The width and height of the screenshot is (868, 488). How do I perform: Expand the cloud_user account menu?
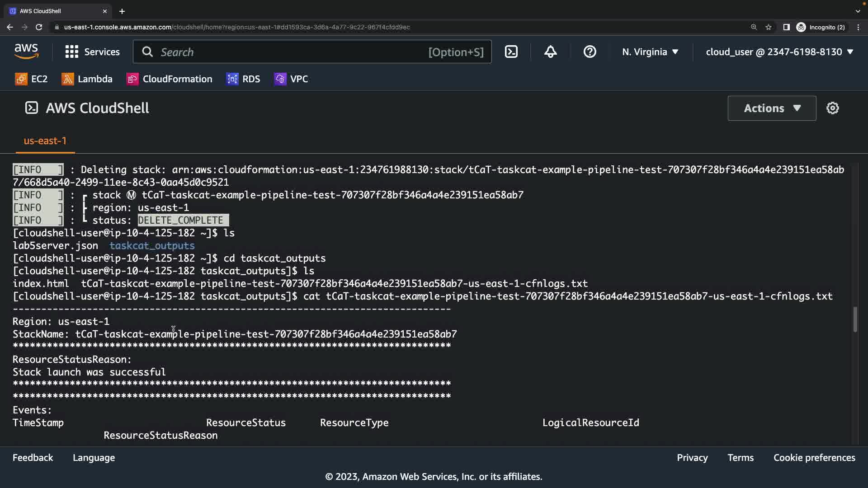(x=779, y=52)
